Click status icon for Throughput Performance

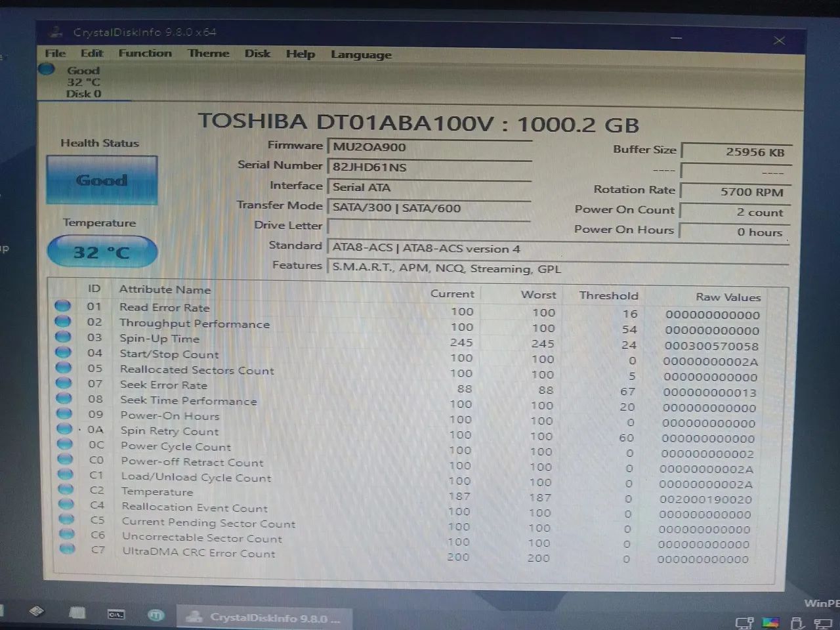click(x=62, y=321)
